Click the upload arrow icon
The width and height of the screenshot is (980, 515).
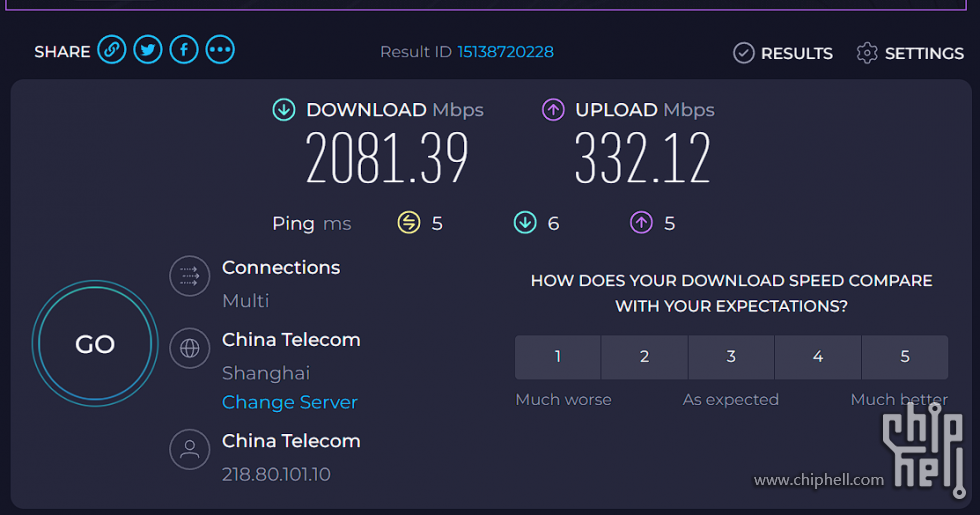click(553, 110)
